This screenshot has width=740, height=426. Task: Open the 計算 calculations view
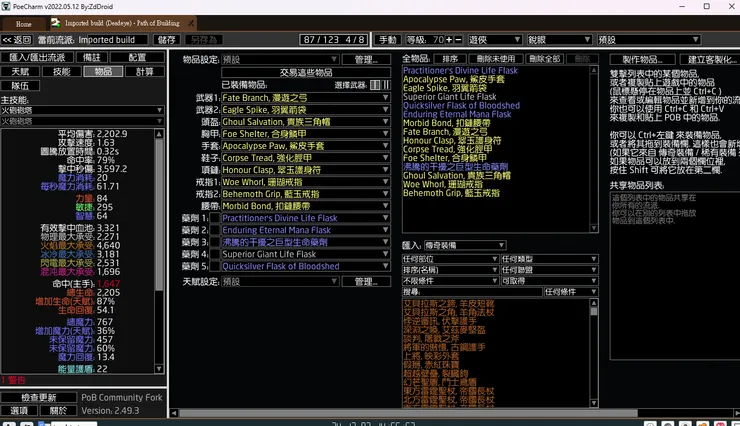[144, 72]
